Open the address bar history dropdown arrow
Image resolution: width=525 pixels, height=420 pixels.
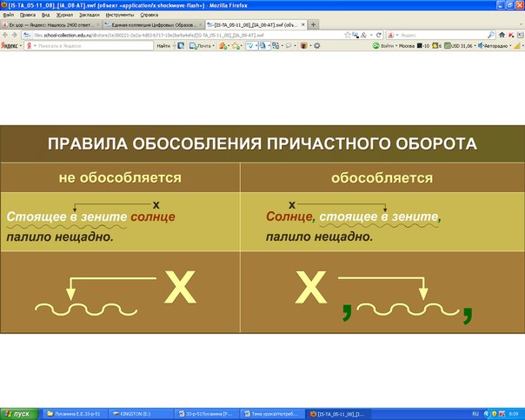coord(371,35)
